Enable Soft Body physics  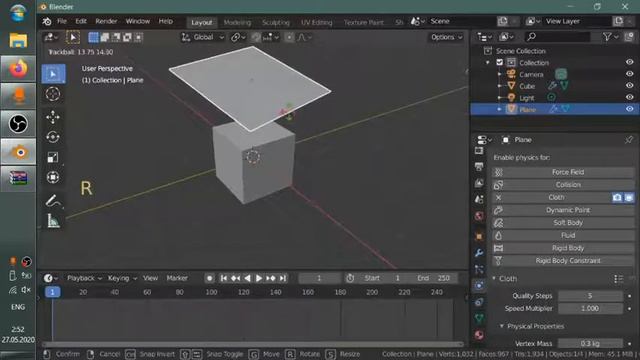[x=563, y=223]
